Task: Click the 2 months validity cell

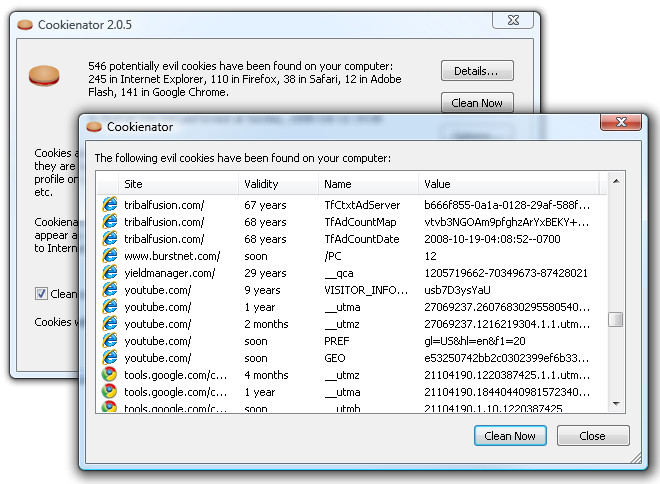Action: [266, 324]
